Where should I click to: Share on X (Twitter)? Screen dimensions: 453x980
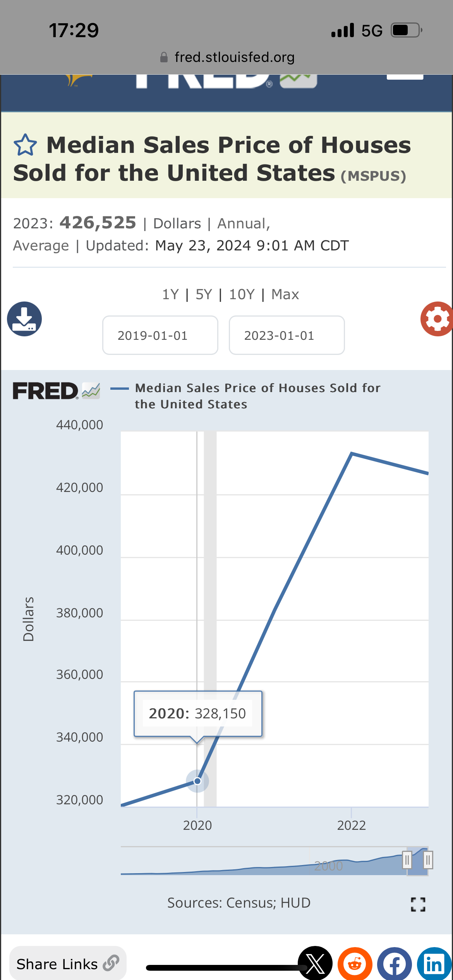click(315, 964)
